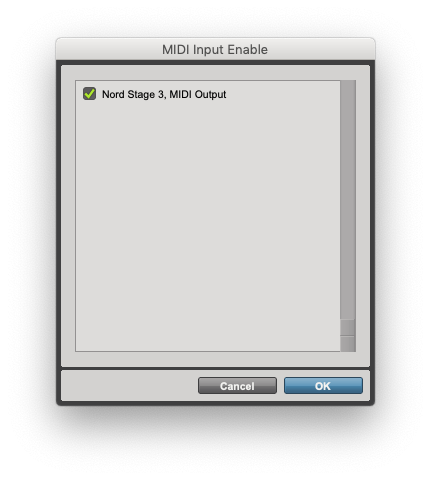Select the Nord Stage 3, MIDI Output label text
This screenshot has width=431, height=480.
tap(164, 94)
